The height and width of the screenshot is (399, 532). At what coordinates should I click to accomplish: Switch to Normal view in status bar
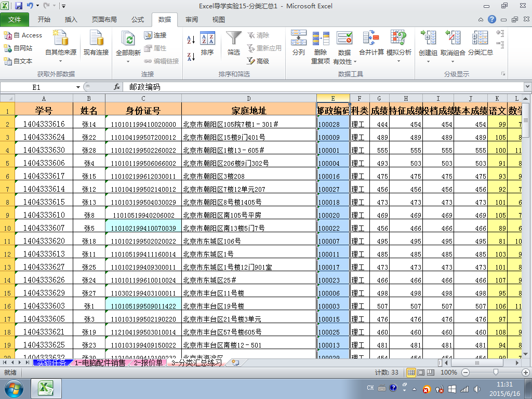click(x=411, y=373)
